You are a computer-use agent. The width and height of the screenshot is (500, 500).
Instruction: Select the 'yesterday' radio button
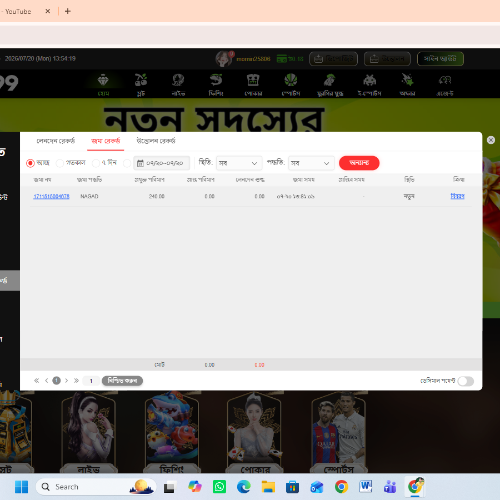coord(60,163)
